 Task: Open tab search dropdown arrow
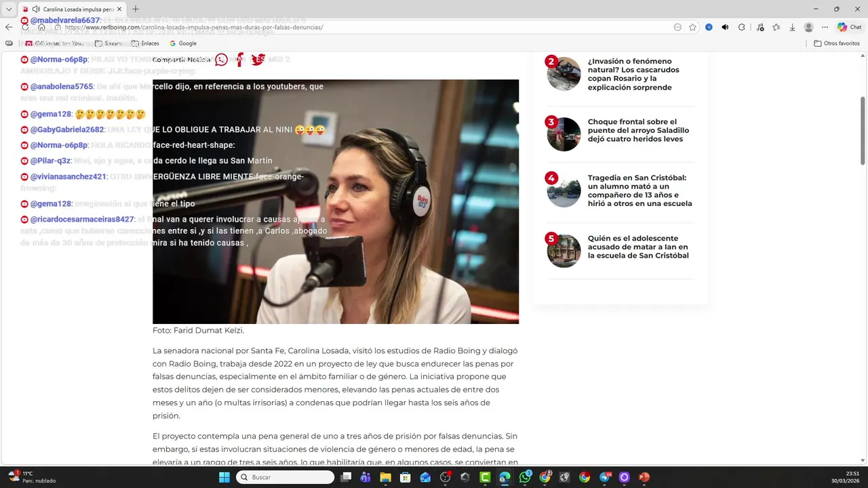(x=9, y=9)
